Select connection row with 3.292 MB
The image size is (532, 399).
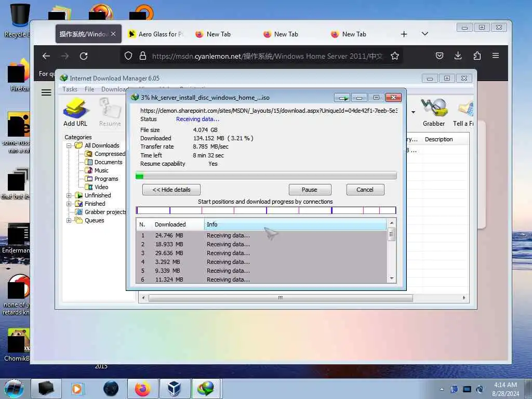coord(261,262)
